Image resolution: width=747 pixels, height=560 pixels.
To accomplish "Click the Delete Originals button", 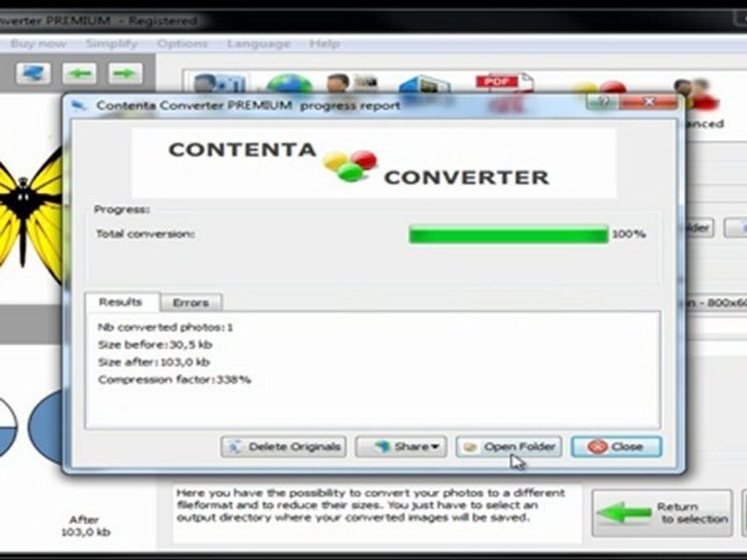I will pyautogui.click(x=283, y=446).
